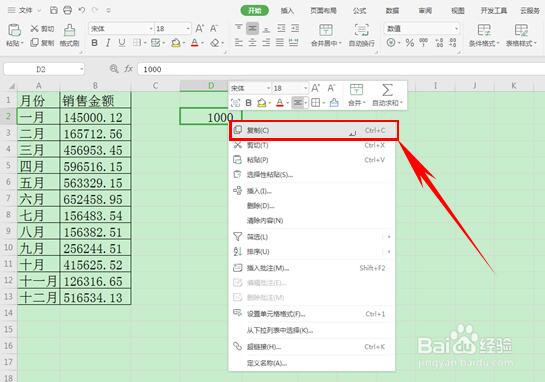Apply percent style with % icon
The height and width of the screenshot is (382, 545).
click(x=410, y=43)
